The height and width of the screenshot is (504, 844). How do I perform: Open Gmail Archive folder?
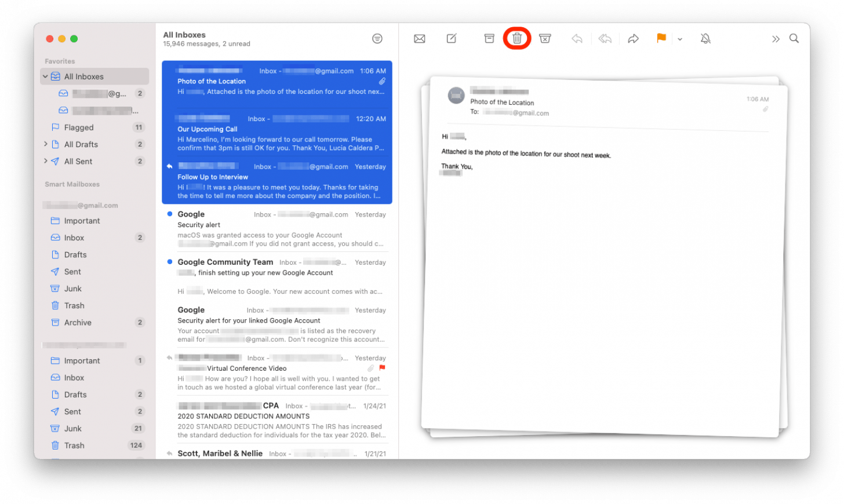pyautogui.click(x=94, y=323)
